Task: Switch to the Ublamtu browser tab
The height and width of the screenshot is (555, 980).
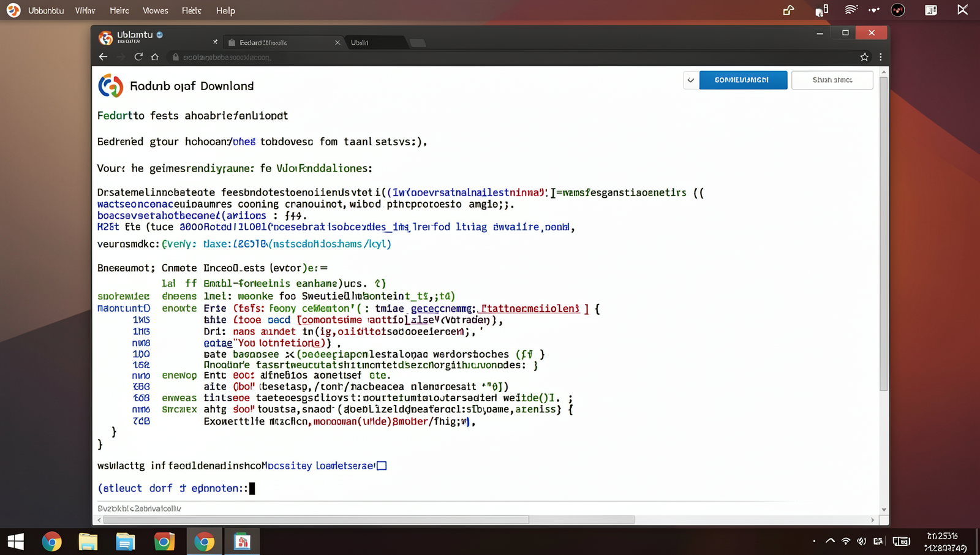Action: (x=156, y=37)
